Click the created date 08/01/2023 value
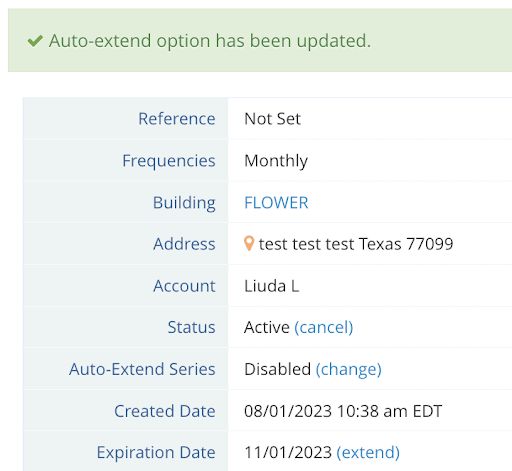This screenshot has height=471, width=512. point(343,411)
